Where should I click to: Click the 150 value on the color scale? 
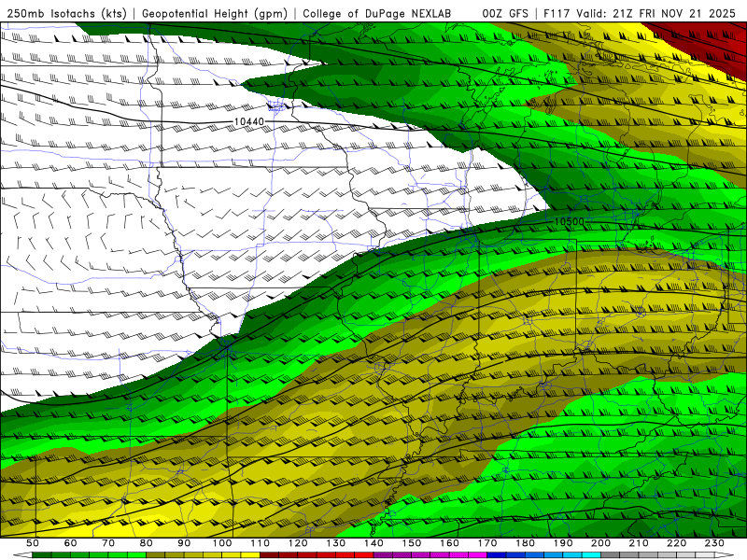point(411,543)
